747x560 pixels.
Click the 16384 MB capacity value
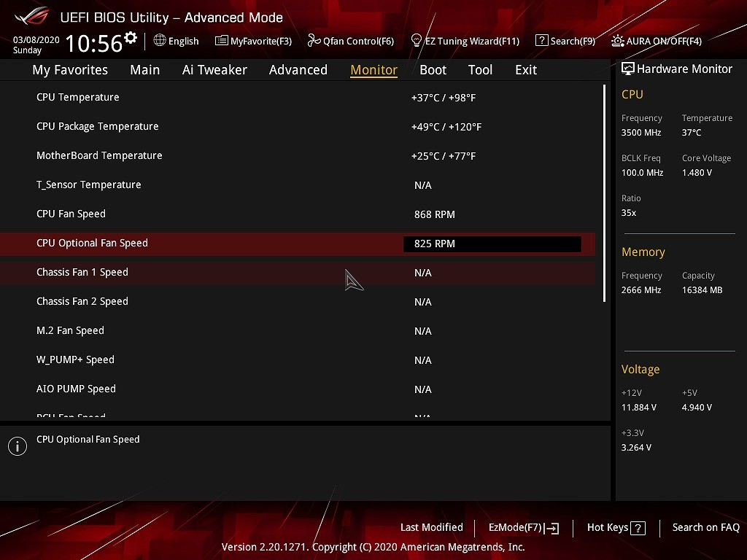click(703, 290)
